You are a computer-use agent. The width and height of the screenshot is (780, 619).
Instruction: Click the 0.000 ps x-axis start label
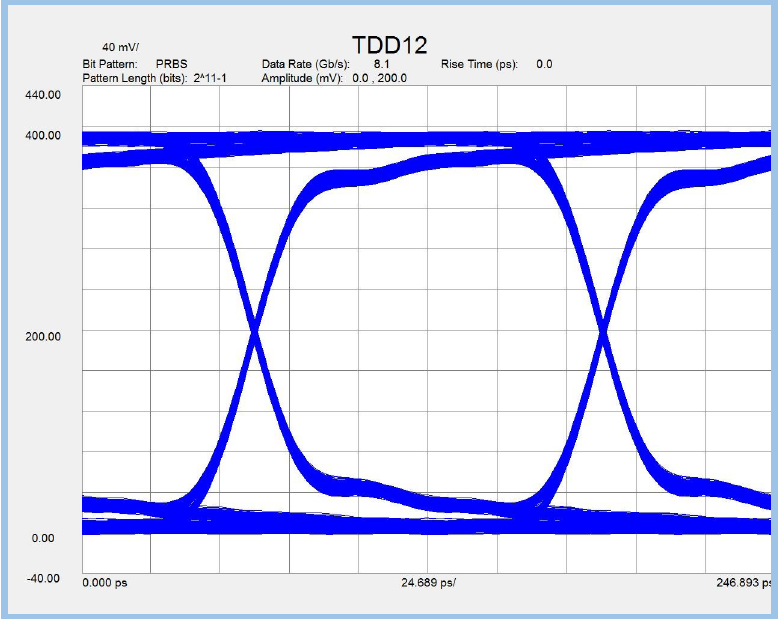(104, 581)
